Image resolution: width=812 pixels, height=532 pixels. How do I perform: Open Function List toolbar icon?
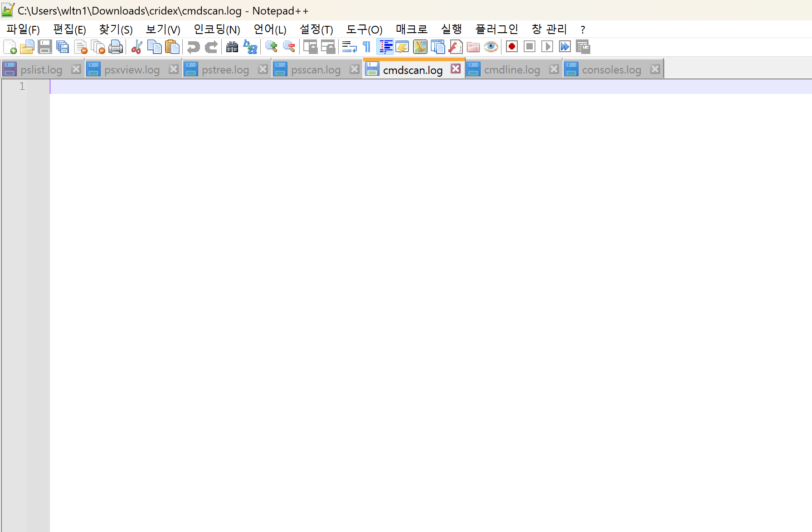(456, 47)
